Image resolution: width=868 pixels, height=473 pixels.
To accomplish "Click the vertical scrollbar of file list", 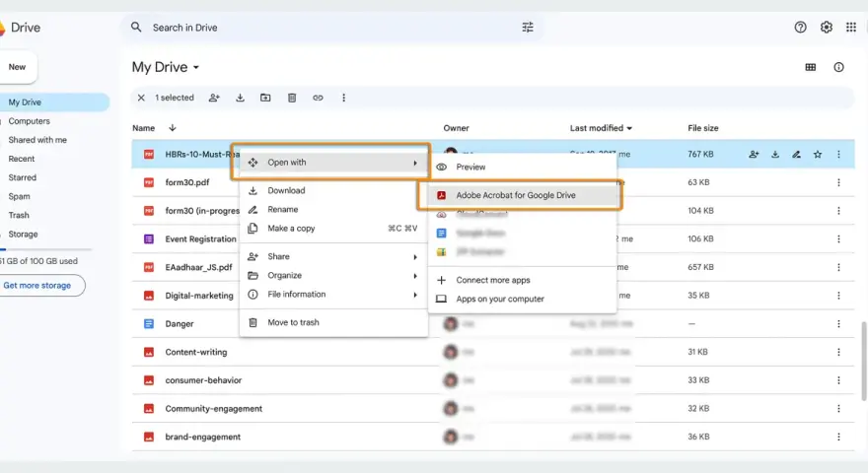I will 864,361.
